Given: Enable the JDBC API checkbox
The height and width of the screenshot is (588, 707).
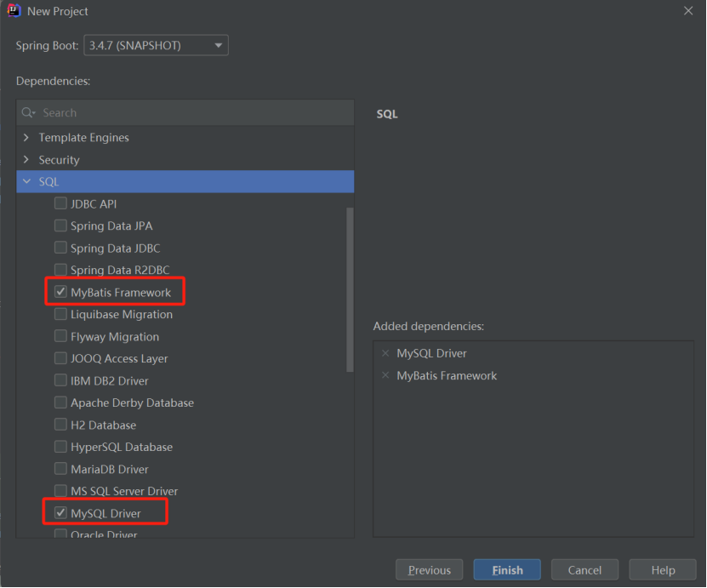Looking at the screenshot, I should pos(60,204).
